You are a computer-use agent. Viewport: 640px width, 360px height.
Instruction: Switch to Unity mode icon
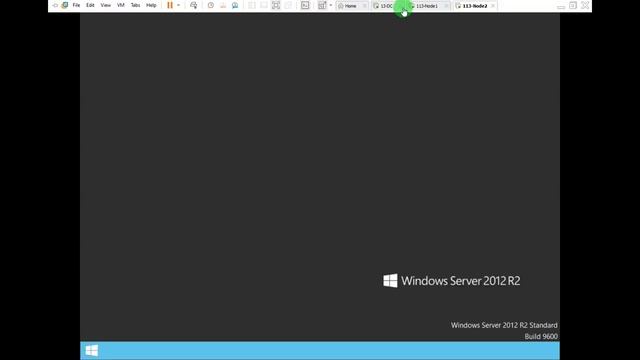tap(288, 5)
